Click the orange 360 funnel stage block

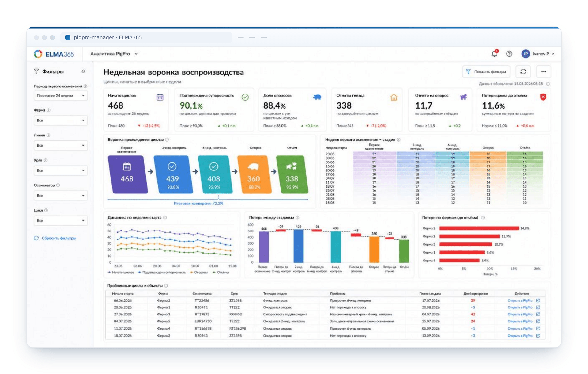point(254,174)
